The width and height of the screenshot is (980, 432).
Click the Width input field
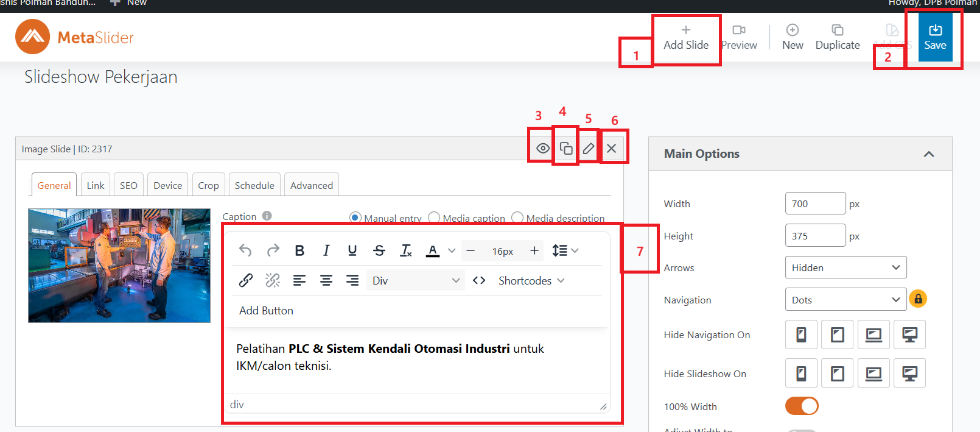(x=815, y=204)
